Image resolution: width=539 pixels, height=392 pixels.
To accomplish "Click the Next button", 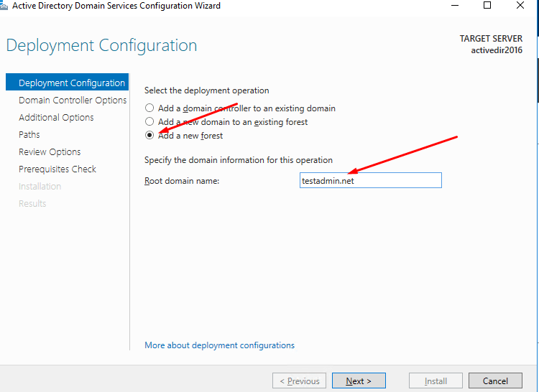I will click(358, 381).
